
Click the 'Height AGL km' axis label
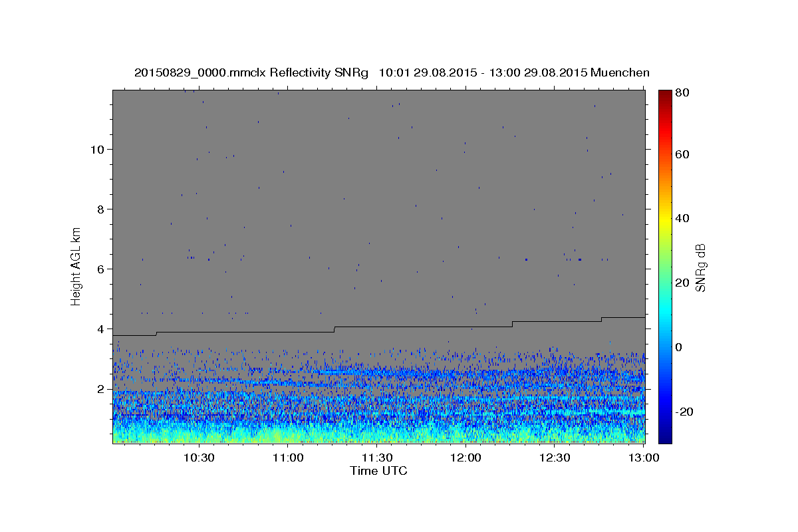click(x=76, y=266)
